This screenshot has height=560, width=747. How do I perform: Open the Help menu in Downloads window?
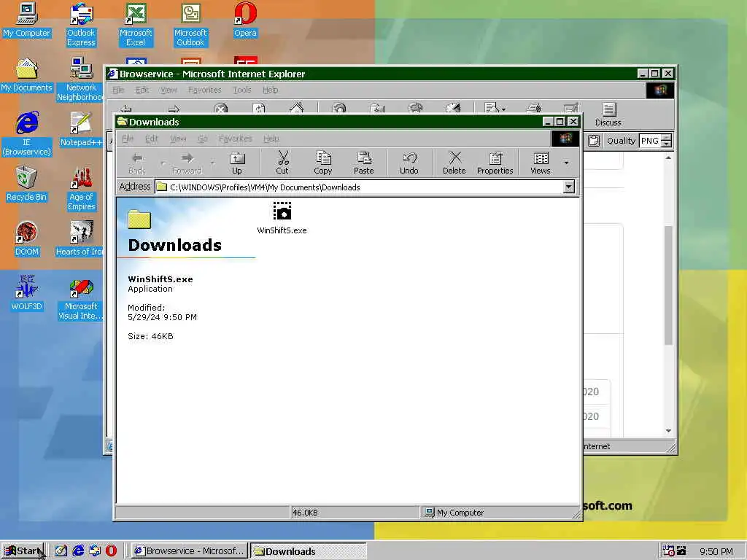tap(271, 139)
